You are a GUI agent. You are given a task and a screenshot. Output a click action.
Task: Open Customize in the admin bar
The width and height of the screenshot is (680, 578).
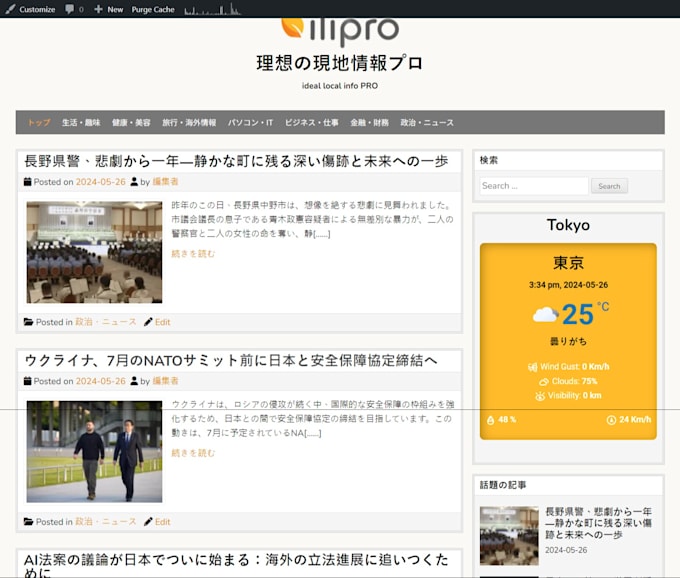(30, 9)
